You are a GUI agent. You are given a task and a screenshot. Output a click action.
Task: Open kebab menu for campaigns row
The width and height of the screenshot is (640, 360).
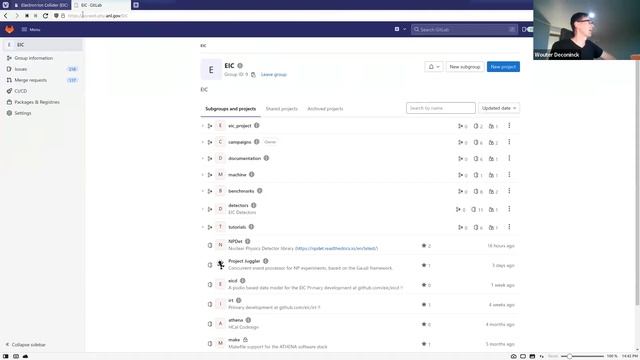tap(509, 142)
